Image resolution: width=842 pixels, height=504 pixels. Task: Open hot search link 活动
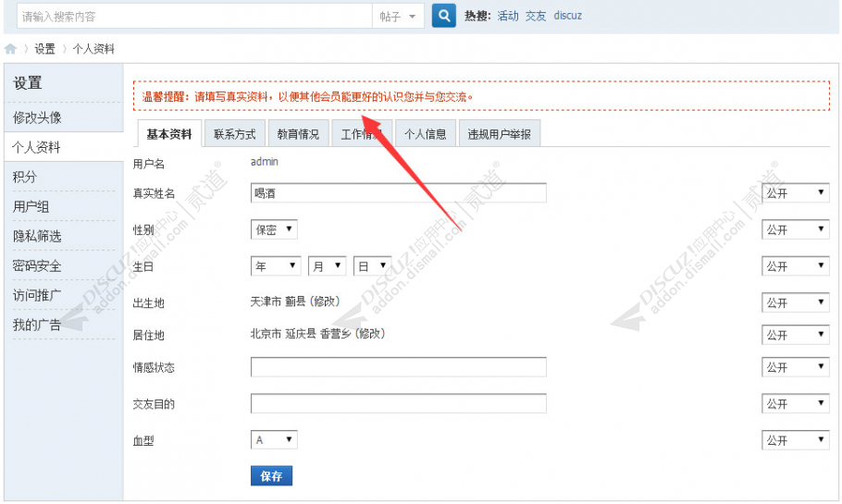click(507, 16)
